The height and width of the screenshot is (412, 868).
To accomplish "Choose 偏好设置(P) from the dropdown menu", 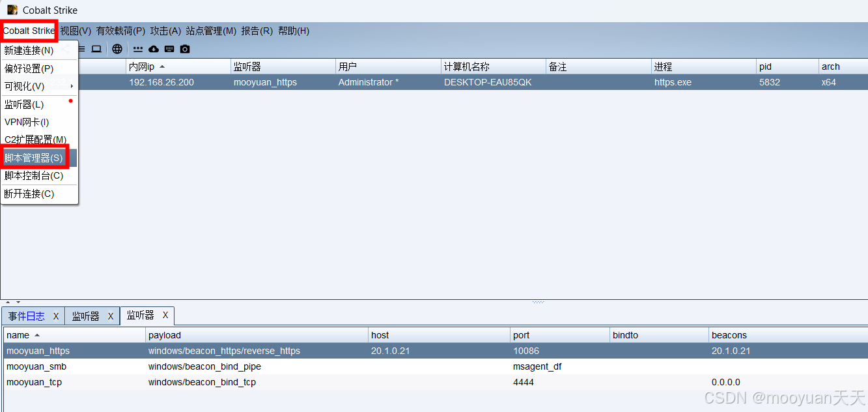I will click(39, 68).
